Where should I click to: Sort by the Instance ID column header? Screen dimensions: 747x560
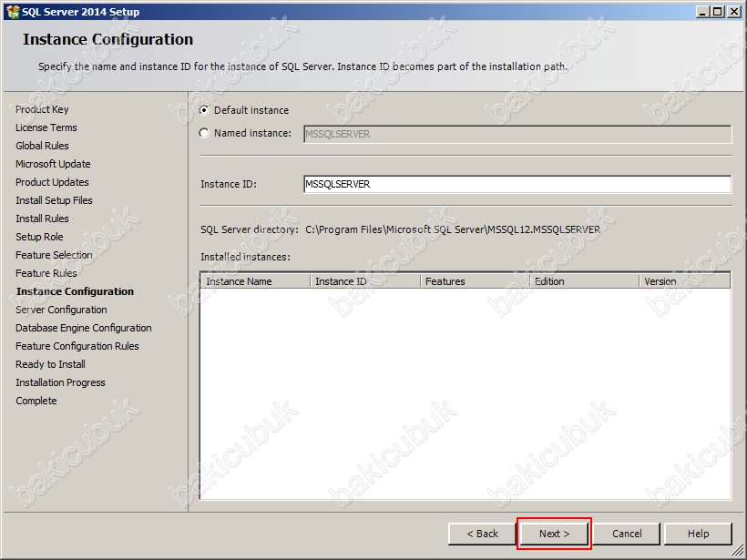pos(365,281)
